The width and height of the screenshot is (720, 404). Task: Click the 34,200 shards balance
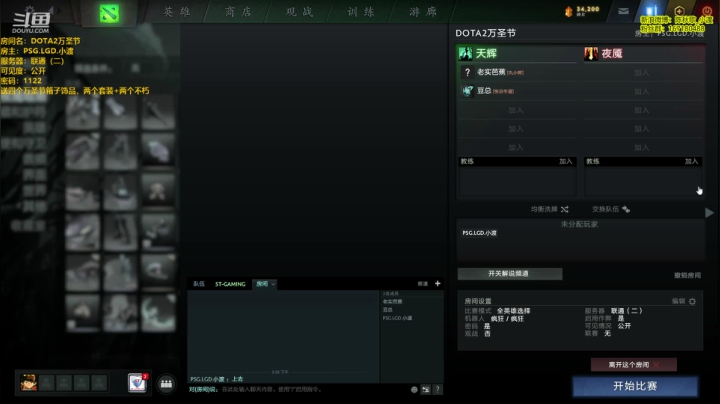pyautogui.click(x=582, y=11)
